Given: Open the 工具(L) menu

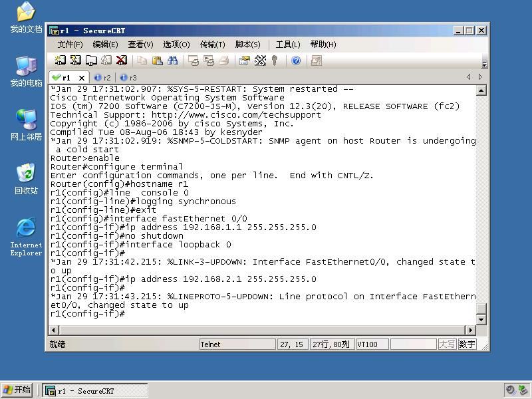Looking at the screenshot, I should 288,45.
